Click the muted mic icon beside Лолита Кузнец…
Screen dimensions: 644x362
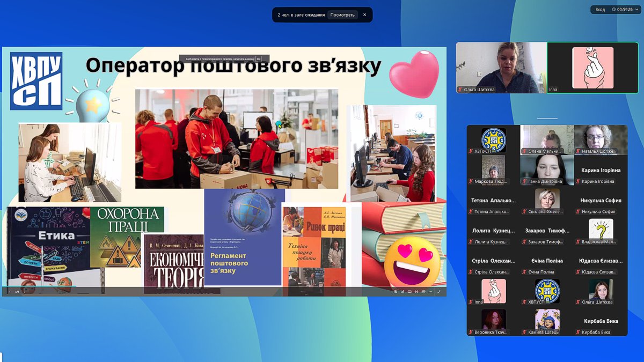pyautogui.click(x=471, y=242)
